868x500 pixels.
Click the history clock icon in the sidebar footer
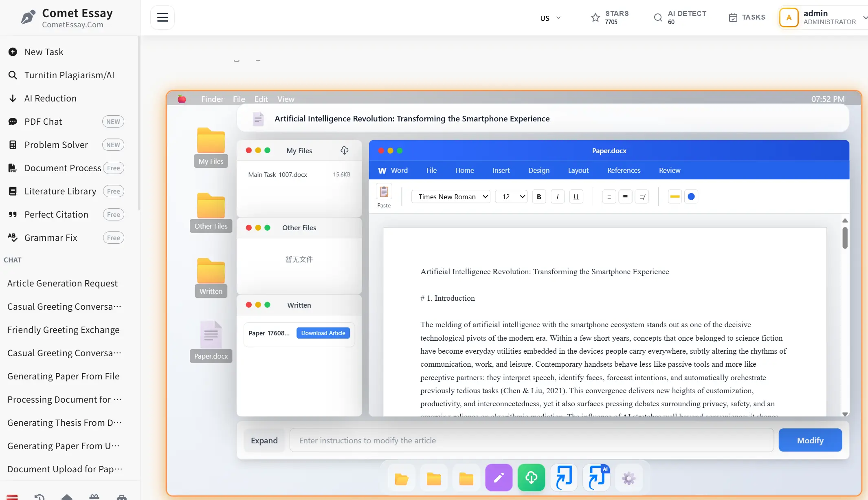tap(40, 497)
